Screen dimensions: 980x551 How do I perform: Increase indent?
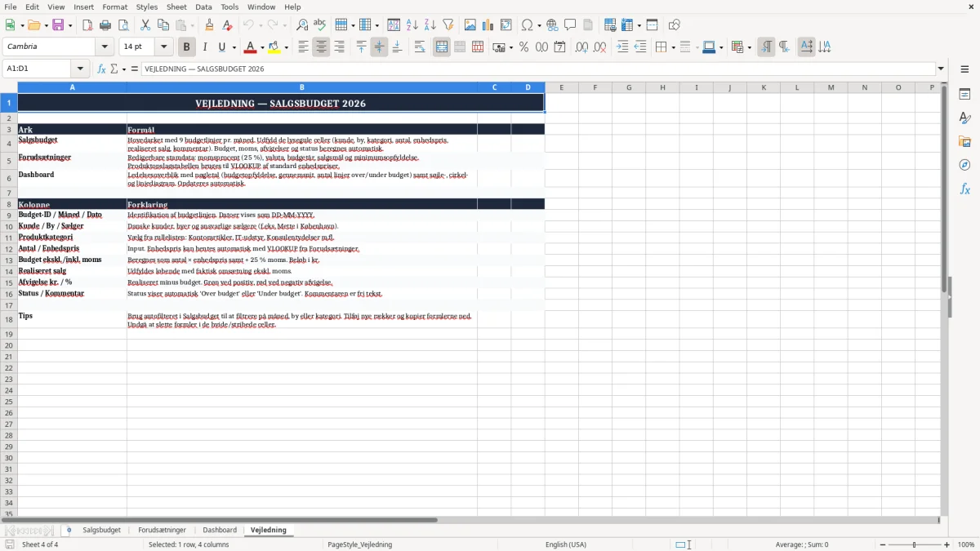coord(622,47)
